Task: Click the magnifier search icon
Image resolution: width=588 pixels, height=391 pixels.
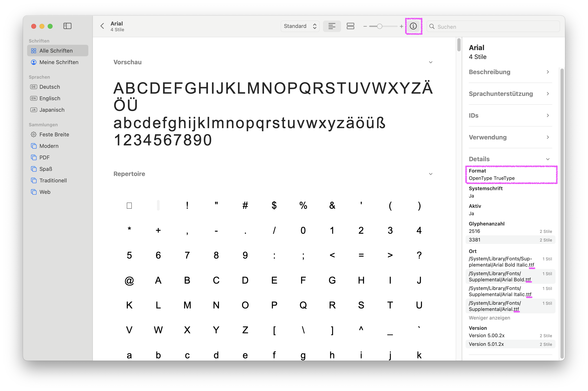Action: pos(432,26)
